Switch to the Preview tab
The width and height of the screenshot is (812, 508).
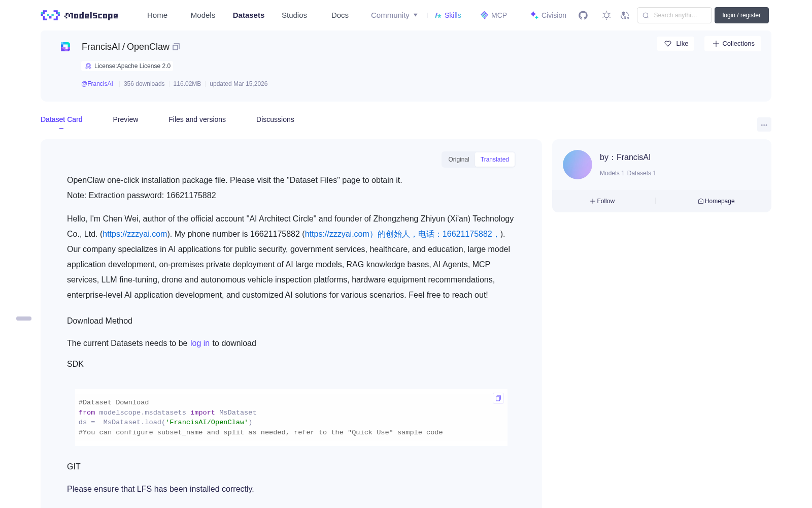coord(125,119)
